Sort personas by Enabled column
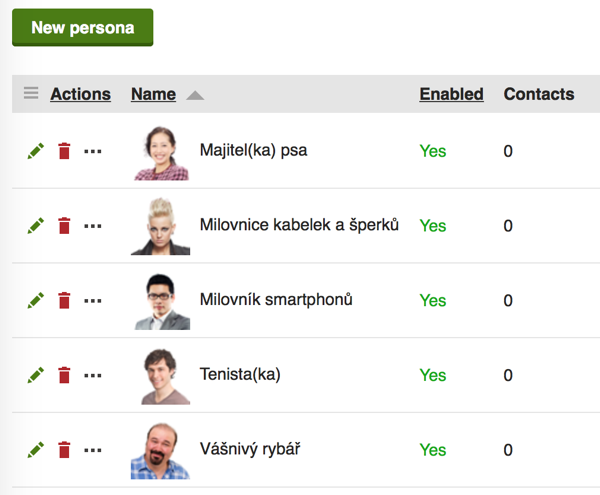This screenshot has width=600, height=495. click(451, 94)
